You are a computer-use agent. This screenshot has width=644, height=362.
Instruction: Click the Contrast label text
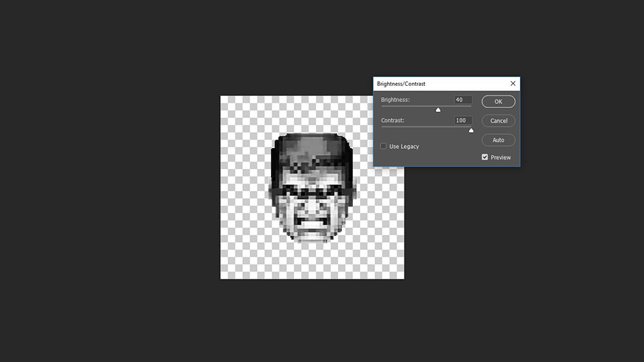pos(392,120)
